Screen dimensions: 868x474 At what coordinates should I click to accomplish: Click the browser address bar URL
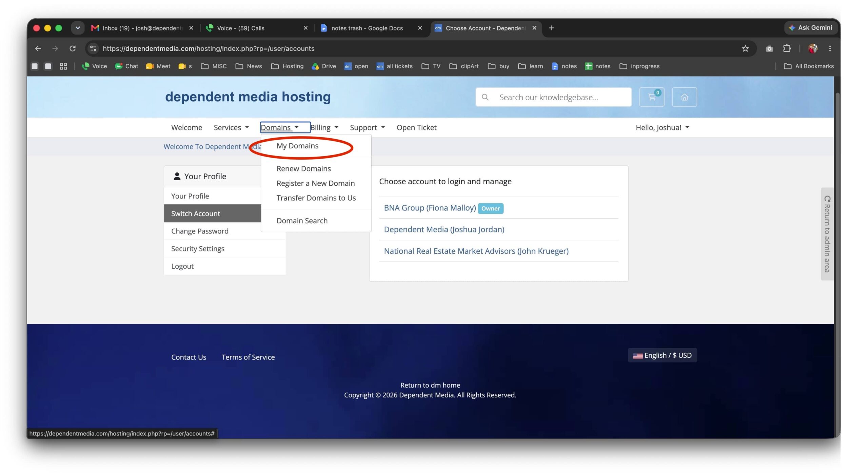coord(208,48)
